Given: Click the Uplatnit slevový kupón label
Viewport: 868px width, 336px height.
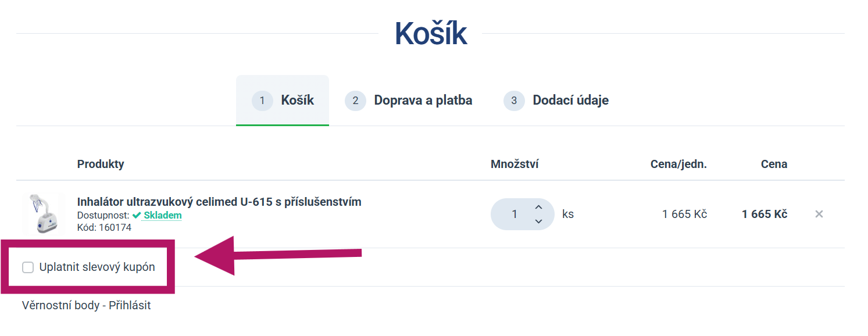Looking at the screenshot, I should pos(97,267).
